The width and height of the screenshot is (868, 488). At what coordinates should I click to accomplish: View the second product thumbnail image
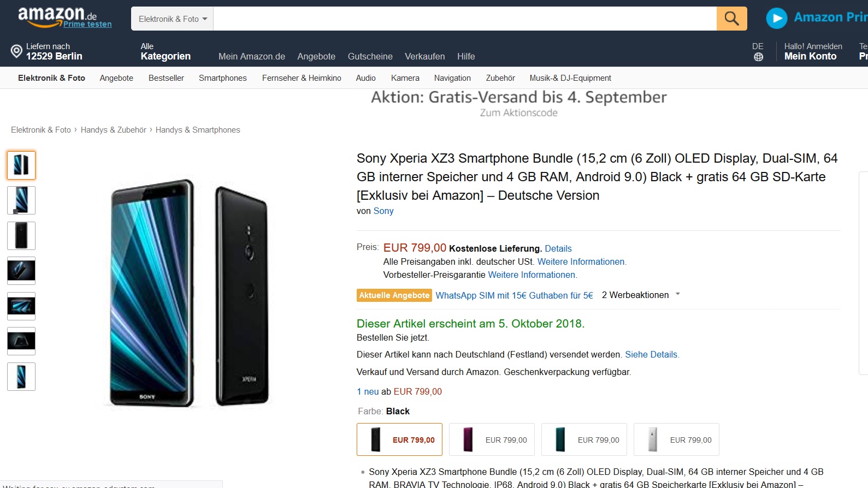tap(21, 200)
